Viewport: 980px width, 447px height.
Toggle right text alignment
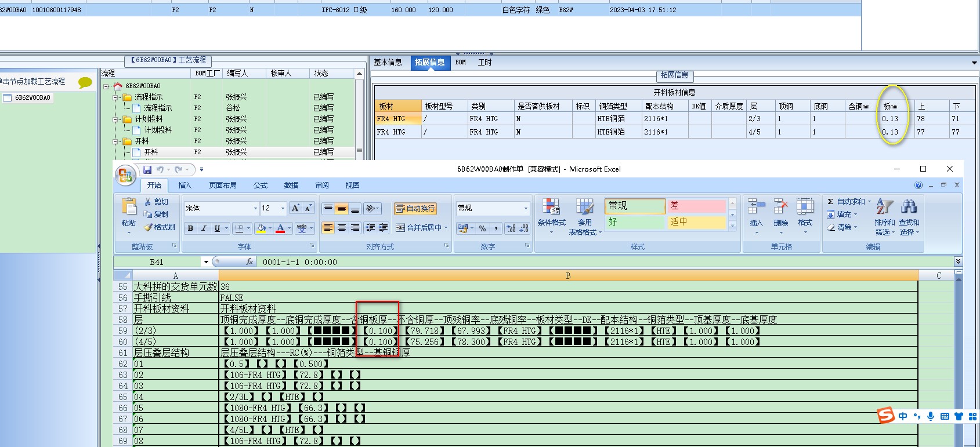coord(355,228)
